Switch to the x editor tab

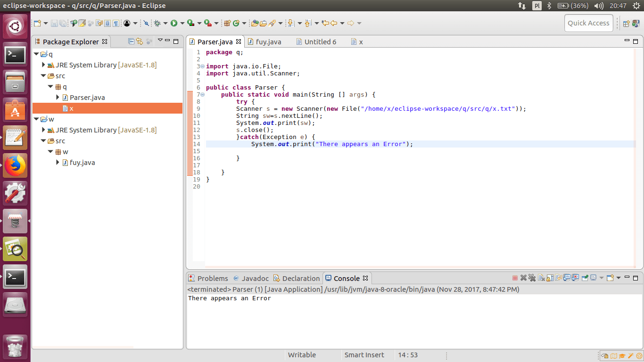tap(357, 41)
